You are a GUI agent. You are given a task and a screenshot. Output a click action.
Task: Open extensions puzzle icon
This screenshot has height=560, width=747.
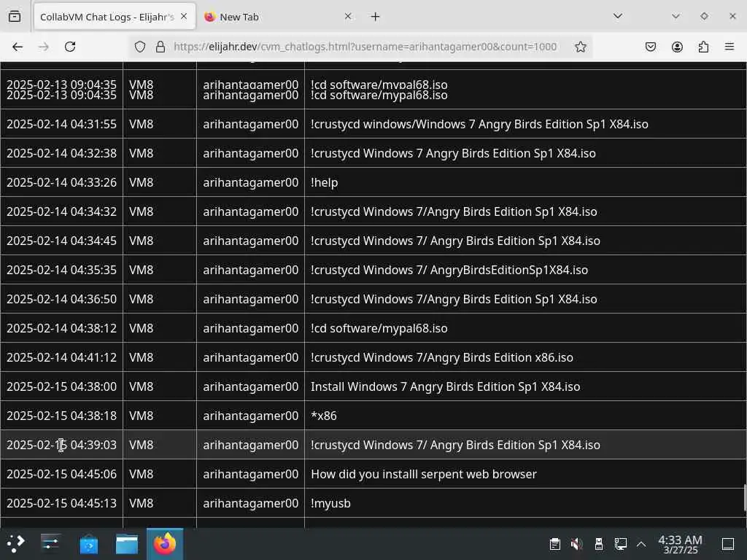point(703,47)
